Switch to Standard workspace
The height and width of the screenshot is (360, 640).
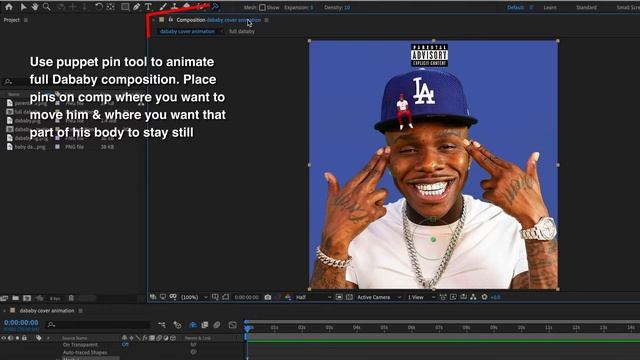coord(586,7)
